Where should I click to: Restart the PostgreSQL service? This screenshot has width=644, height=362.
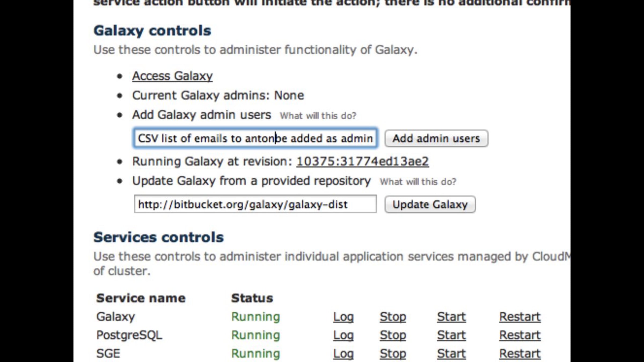(x=520, y=335)
